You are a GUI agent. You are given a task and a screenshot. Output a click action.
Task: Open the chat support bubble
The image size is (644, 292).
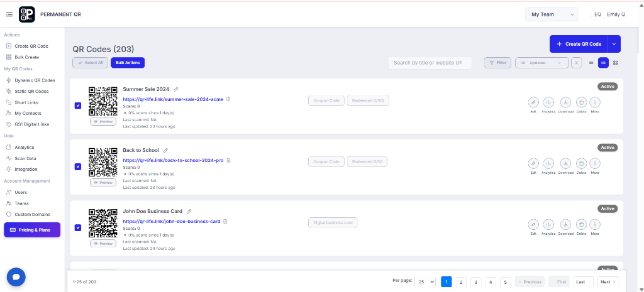coord(16,277)
